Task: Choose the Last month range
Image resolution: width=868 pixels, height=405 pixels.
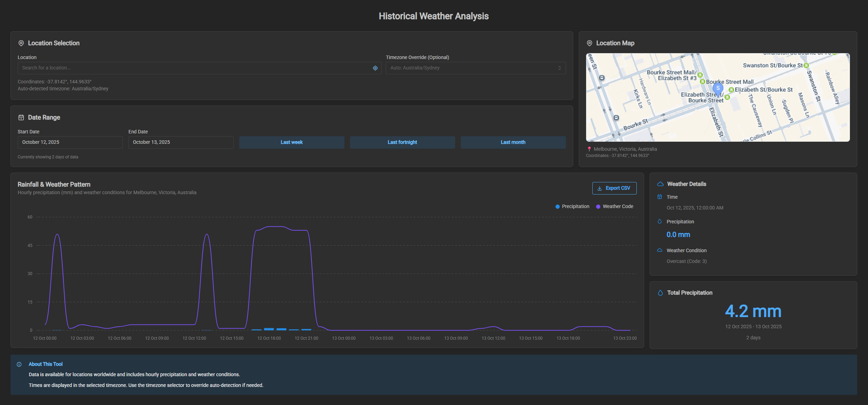Action: click(513, 142)
